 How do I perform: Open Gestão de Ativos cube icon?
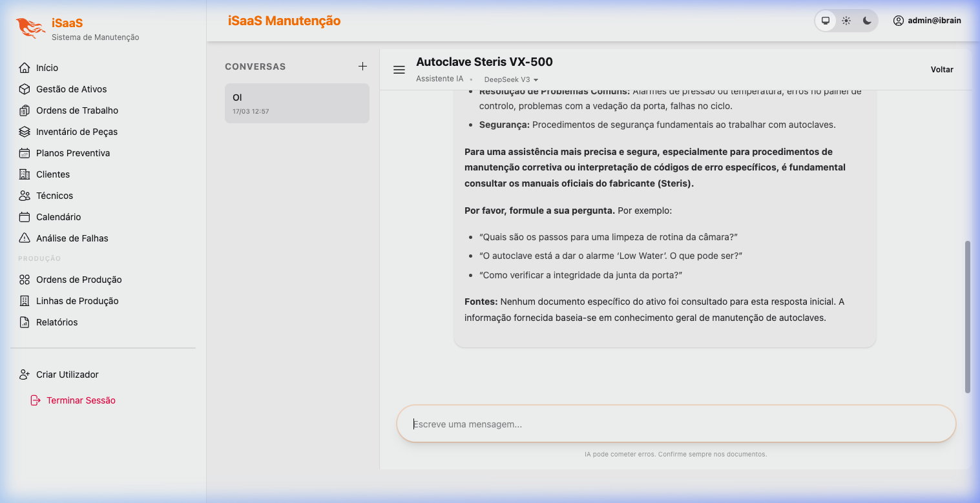pyautogui.click(x=25, y=89)
